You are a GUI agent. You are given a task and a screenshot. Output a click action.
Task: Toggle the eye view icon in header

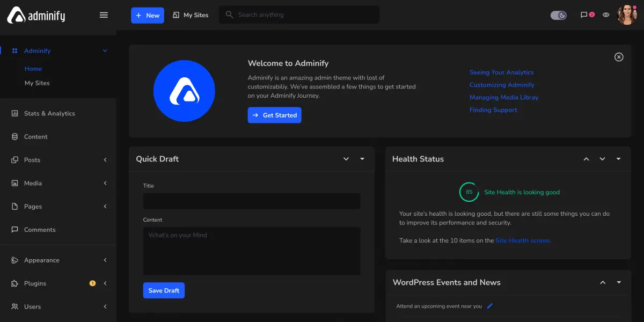606,15
